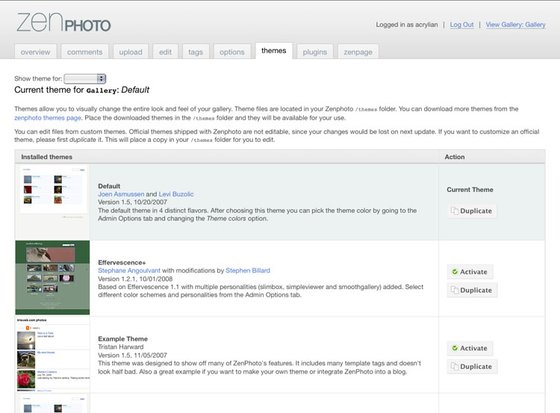Open the overview tab

tap(35, 52)
